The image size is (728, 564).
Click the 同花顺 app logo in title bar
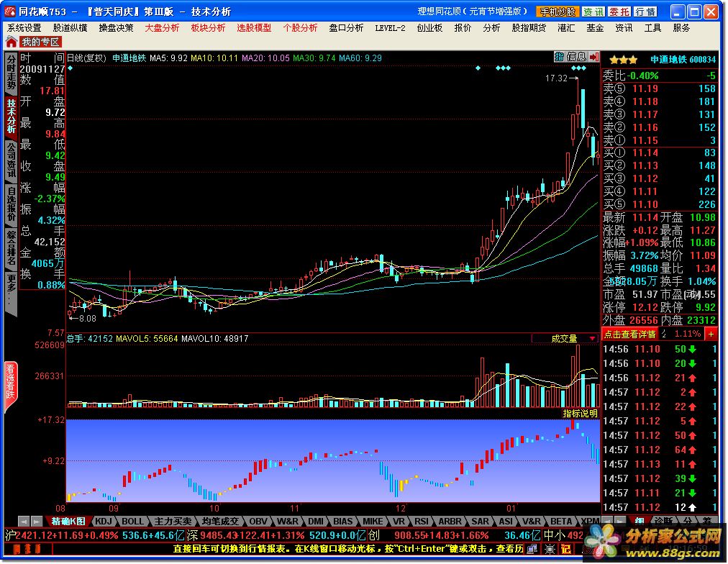(10, 11)
